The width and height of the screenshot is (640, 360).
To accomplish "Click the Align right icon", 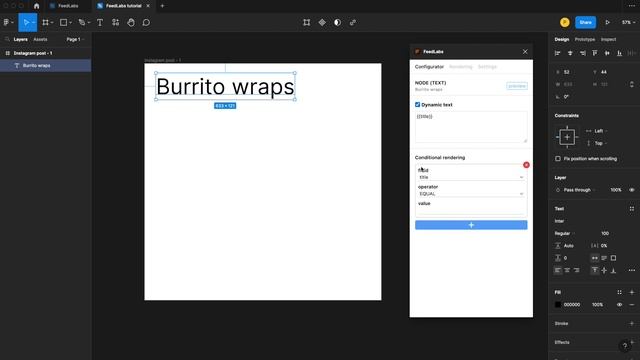I will pos(582,53).
